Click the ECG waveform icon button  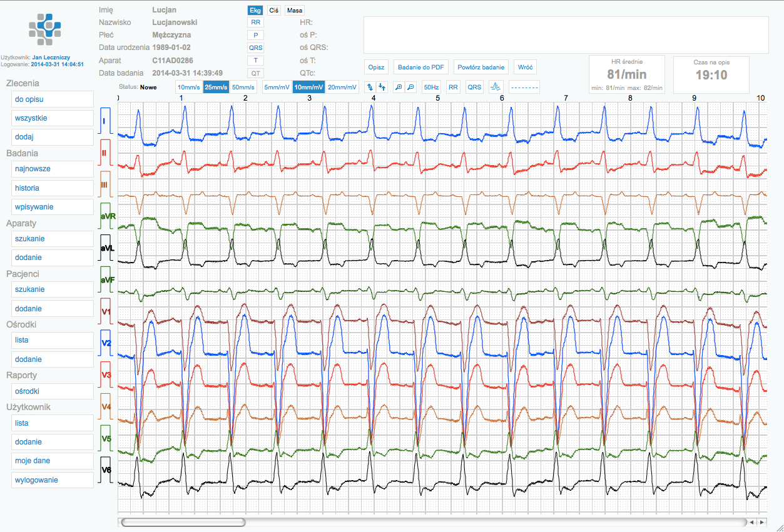(496, 88)
